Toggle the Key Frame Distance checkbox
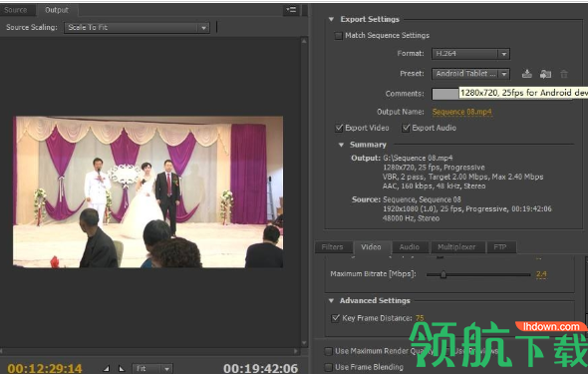This screenshot has height=374, width=588. click(x=336, y=318)
